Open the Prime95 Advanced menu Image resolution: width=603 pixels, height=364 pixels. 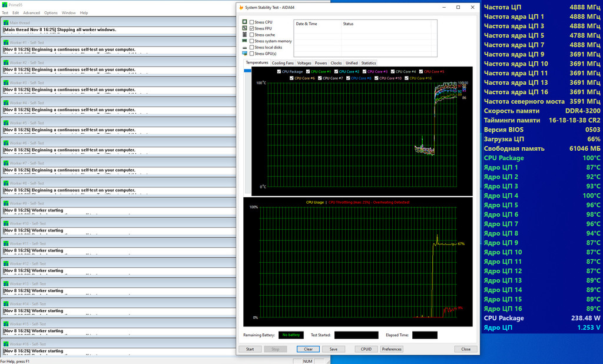click(31, 12)
